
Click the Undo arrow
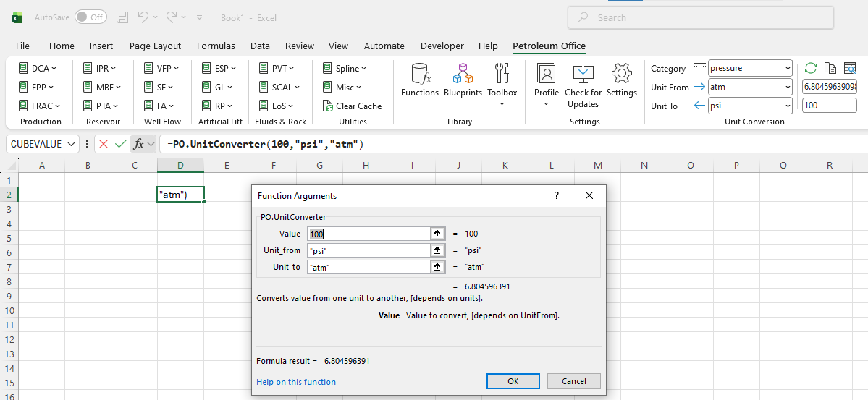[143, 17]
